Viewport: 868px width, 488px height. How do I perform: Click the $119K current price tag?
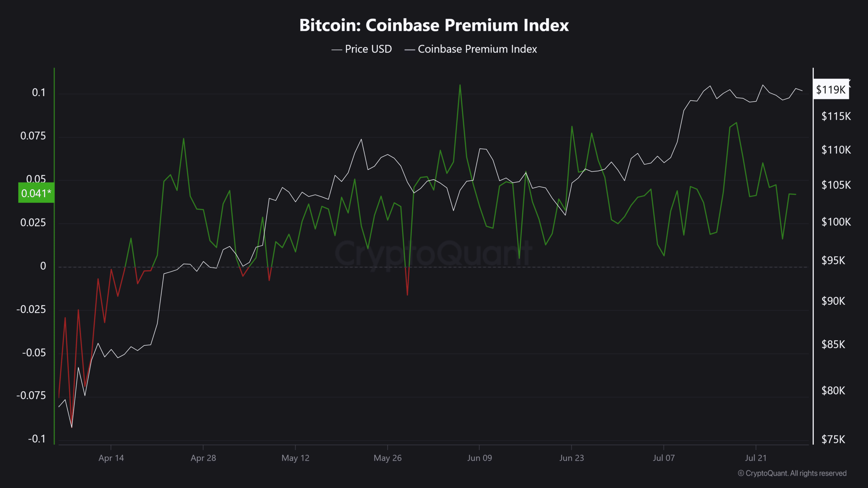(831, 89)
